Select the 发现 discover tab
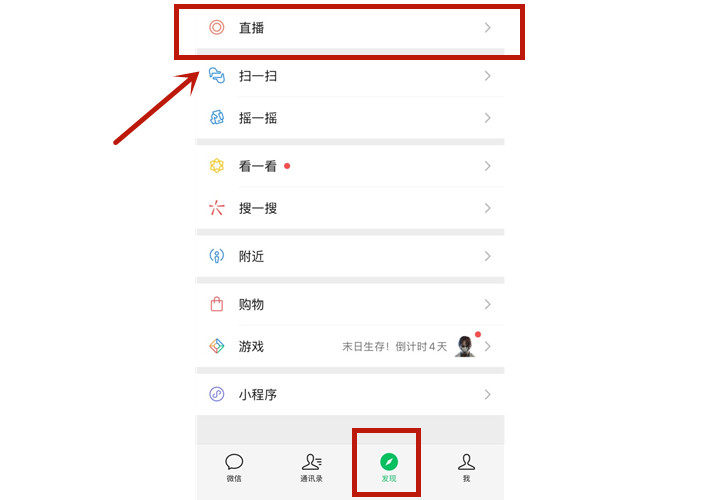720x500 pixels. (x=389, y=467)
